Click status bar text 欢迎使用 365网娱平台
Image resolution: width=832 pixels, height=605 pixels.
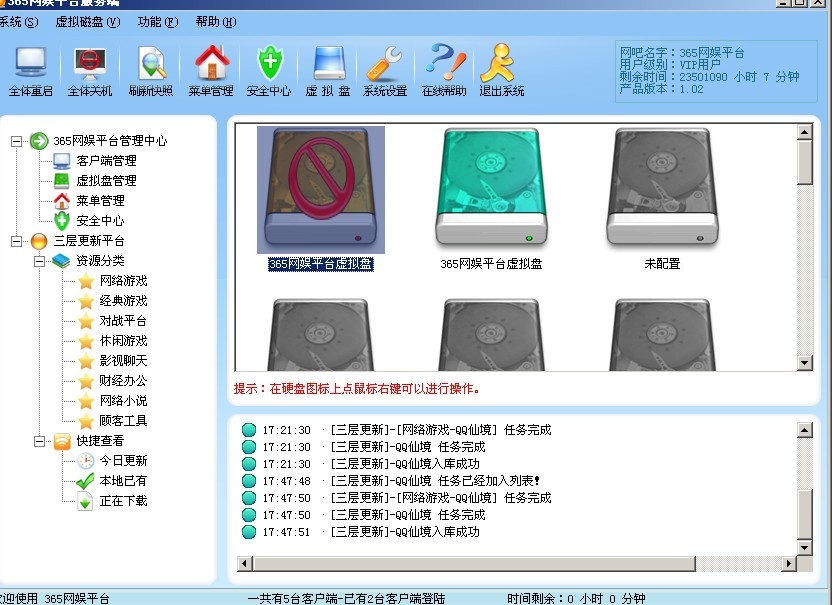pos(55,599)
